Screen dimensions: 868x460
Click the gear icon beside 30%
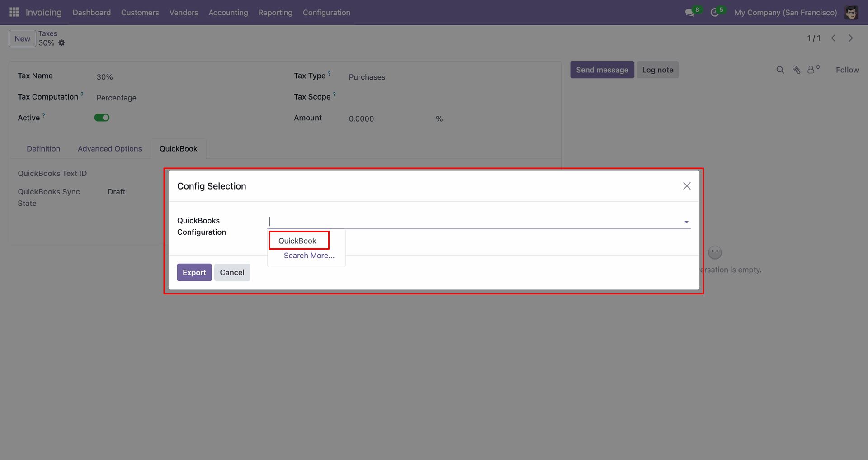tap(62, 43)
